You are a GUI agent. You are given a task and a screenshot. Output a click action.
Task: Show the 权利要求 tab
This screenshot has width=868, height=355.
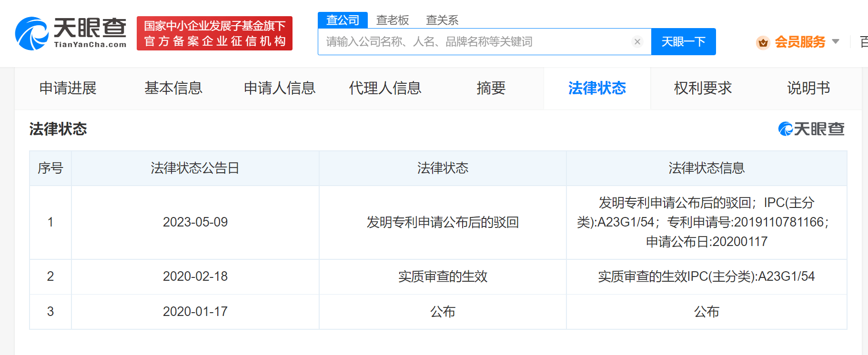703,88
